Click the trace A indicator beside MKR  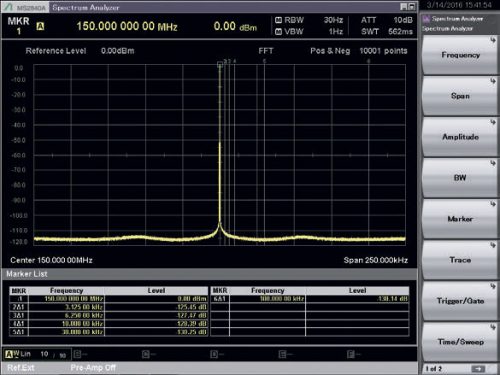(x=40, y=26)
